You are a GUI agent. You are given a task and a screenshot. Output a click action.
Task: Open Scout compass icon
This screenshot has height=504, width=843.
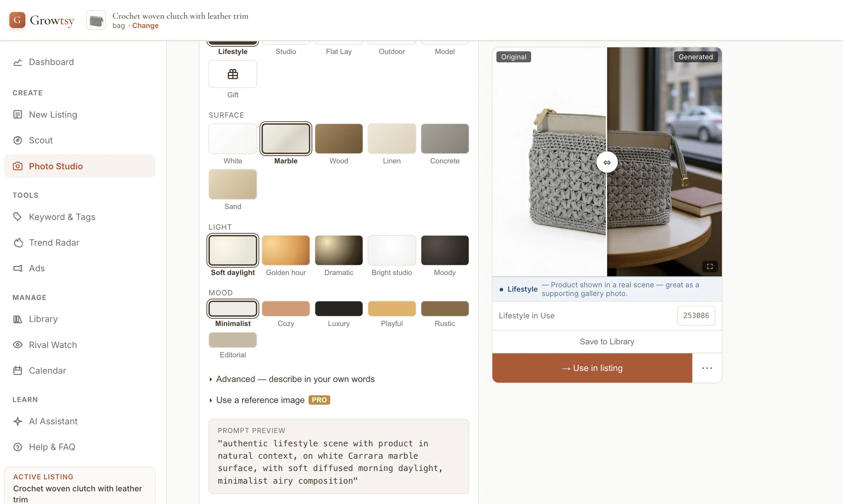pyautogui.click(x=18, y=140)
